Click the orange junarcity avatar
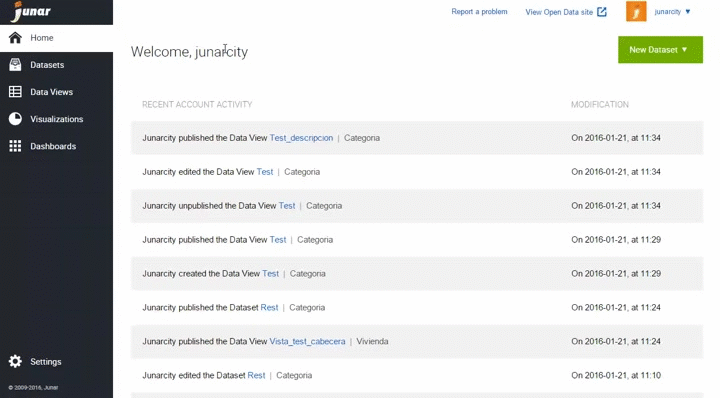The image size is (720, 398). [x=636, y=11]
